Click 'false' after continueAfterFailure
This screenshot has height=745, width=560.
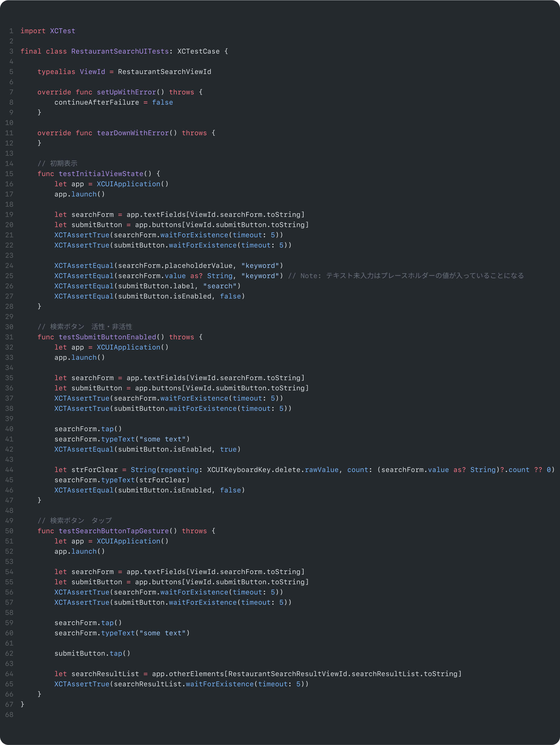[x=162, y=102]
